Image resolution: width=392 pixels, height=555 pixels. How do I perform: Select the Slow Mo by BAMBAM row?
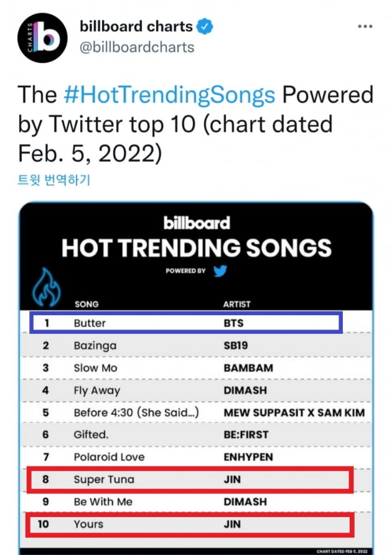(197, 368)
